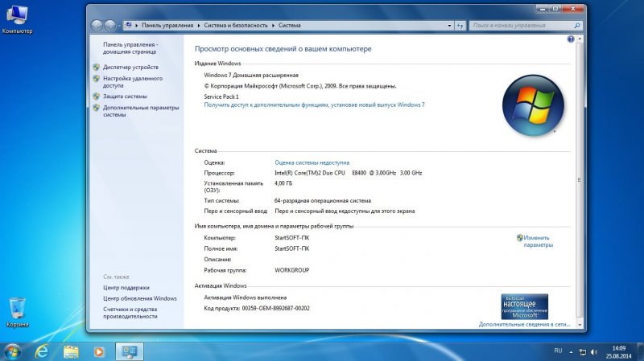Open Центр обновления Windows link
The width and height of the screenshot is (644, 361).
point(140,298)
